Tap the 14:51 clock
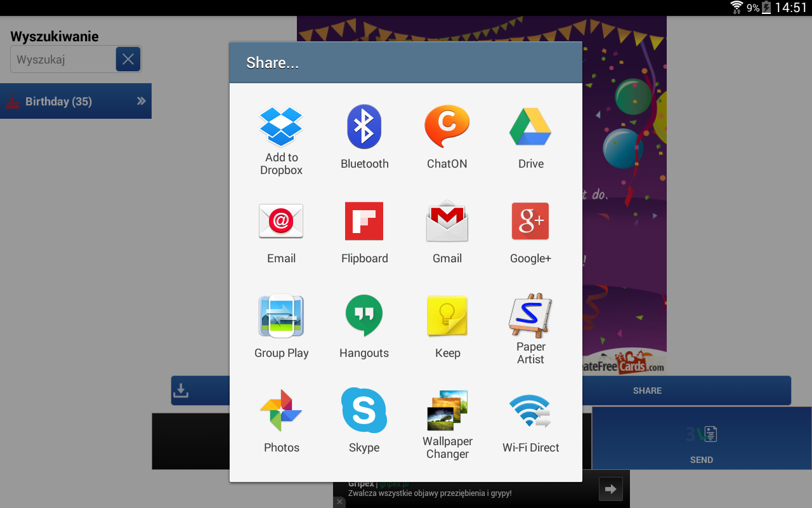The width and height of the screenshot is (812, 508). [x=791, y=8]
